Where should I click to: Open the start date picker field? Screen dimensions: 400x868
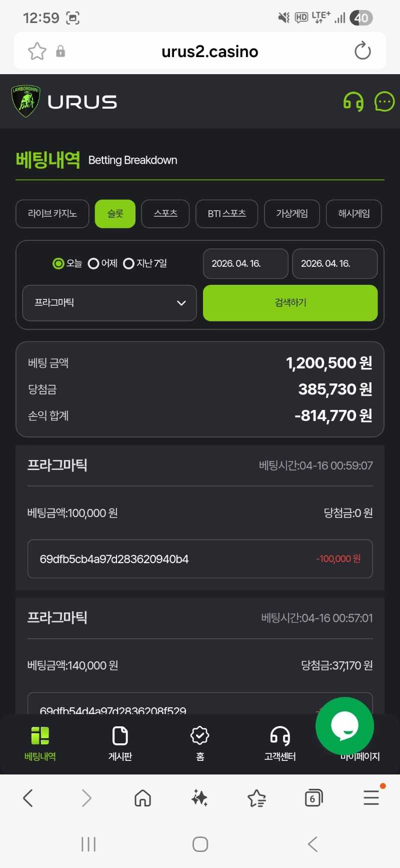[x=245, y=263]
